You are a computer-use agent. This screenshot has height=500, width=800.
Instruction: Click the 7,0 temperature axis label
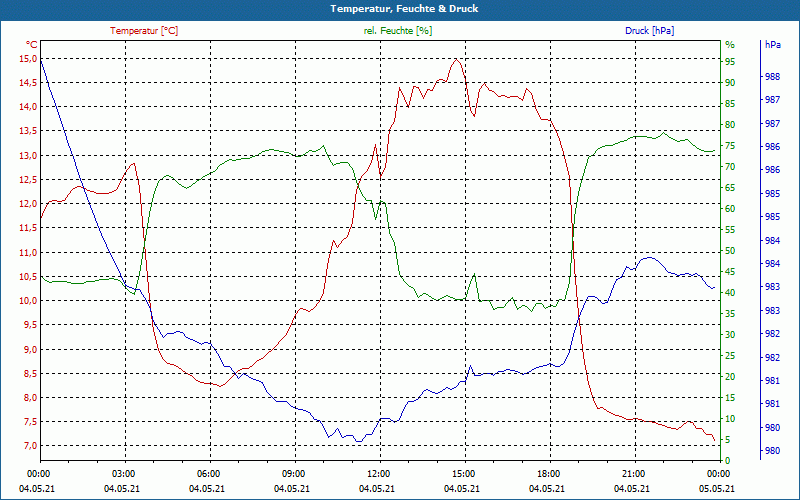31,446
